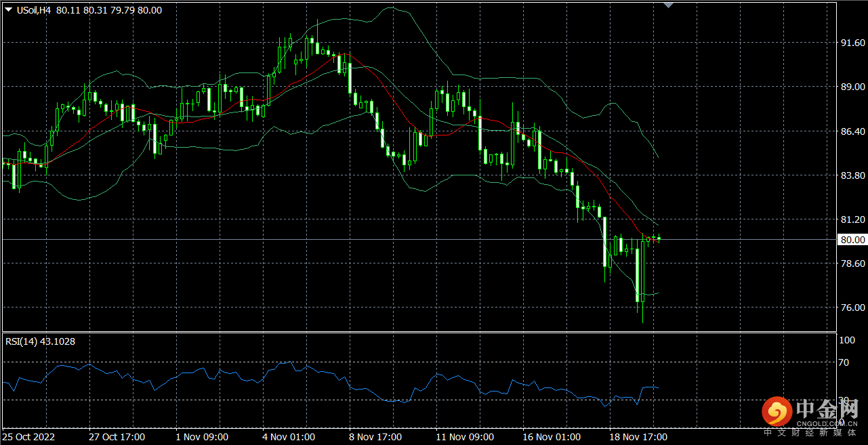868x445 pixels.
Task: Click the RSI(14) 43.1028 indicator label
Action: click(41, 341)
